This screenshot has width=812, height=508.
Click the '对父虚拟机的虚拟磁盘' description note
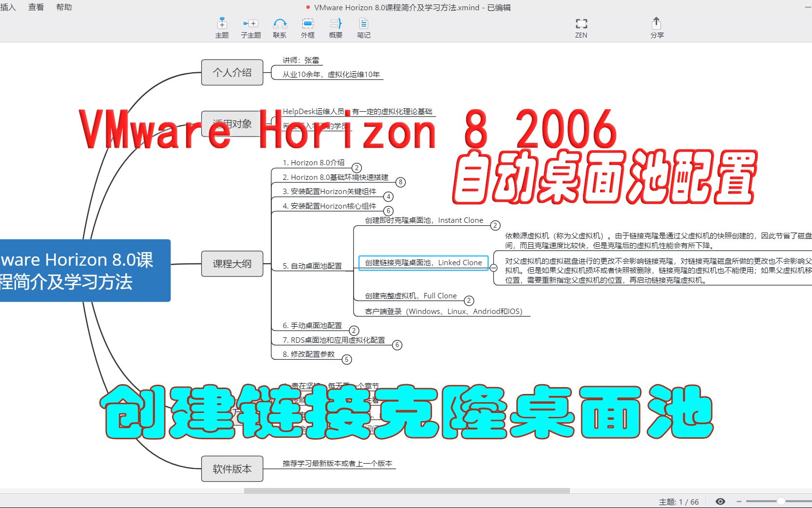point(658,271)
